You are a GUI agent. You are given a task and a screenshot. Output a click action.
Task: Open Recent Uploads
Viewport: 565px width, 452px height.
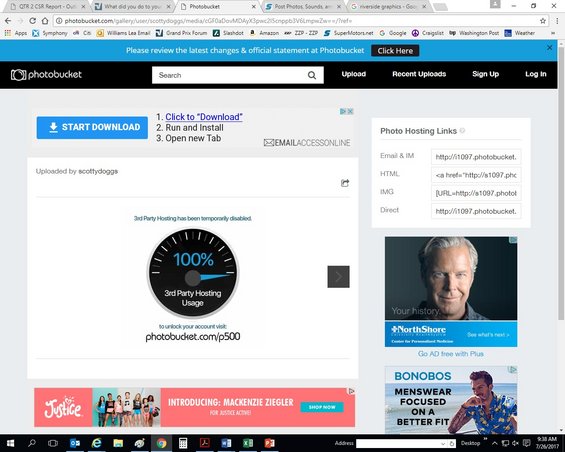pos(419,74)
